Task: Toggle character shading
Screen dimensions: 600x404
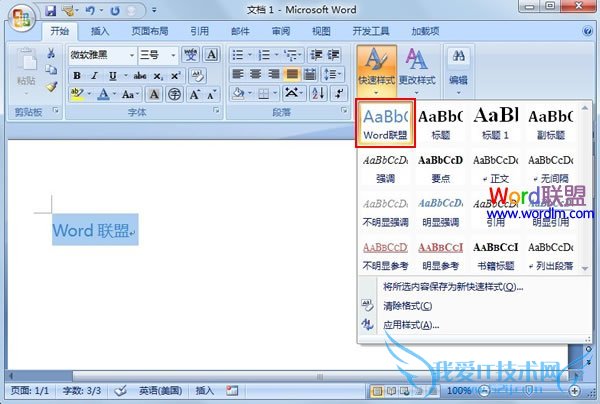Action: point(154,94)
